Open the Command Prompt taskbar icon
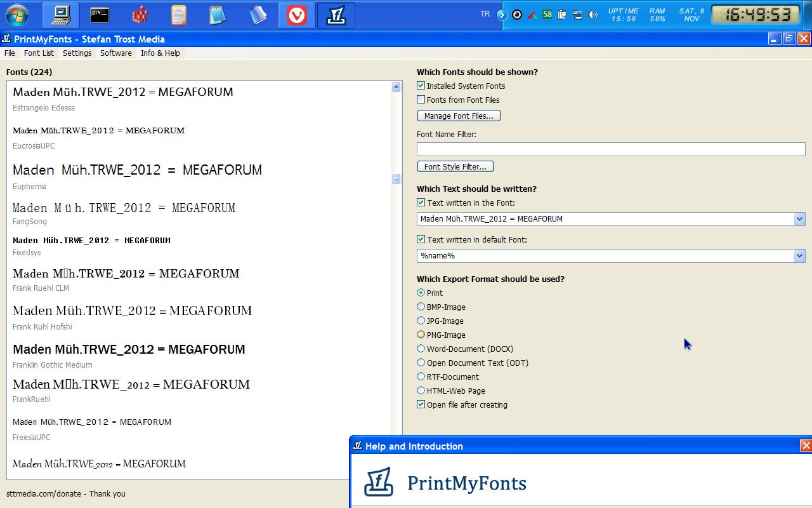The image size is (812, 508). pyautogui.click(x=101, y=15)
